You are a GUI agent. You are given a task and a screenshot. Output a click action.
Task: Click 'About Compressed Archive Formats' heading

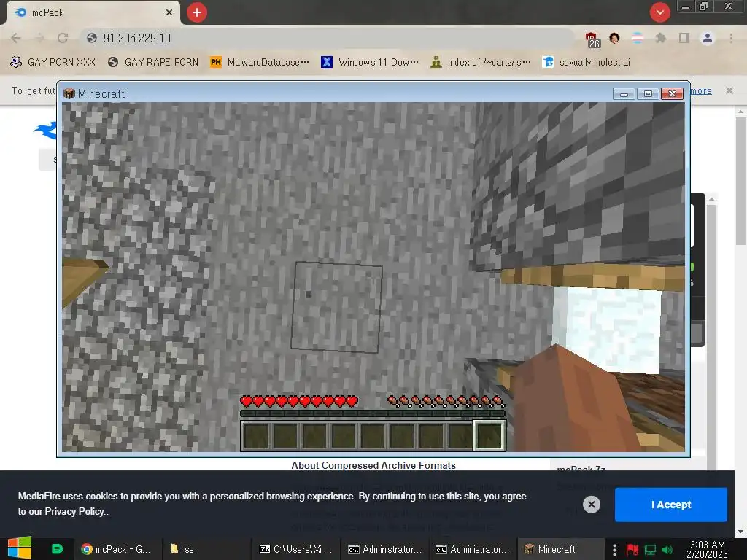373,465
